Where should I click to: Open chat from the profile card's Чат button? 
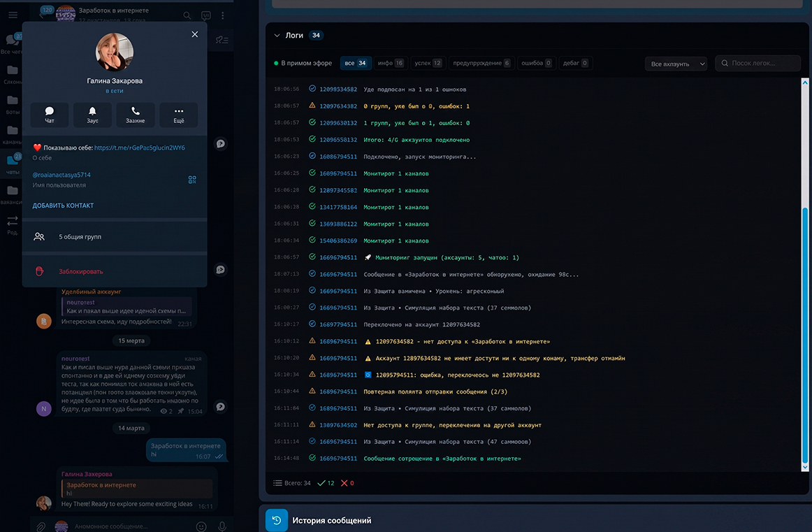coord(49,115)
